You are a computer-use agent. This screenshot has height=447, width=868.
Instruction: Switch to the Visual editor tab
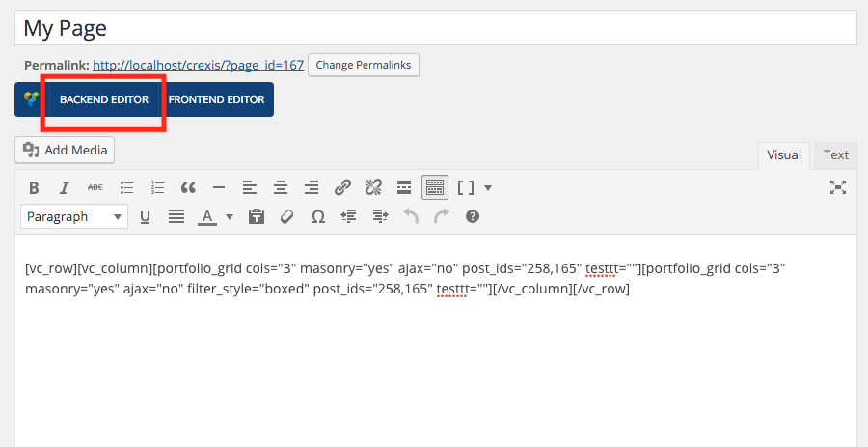pos(784,154)
